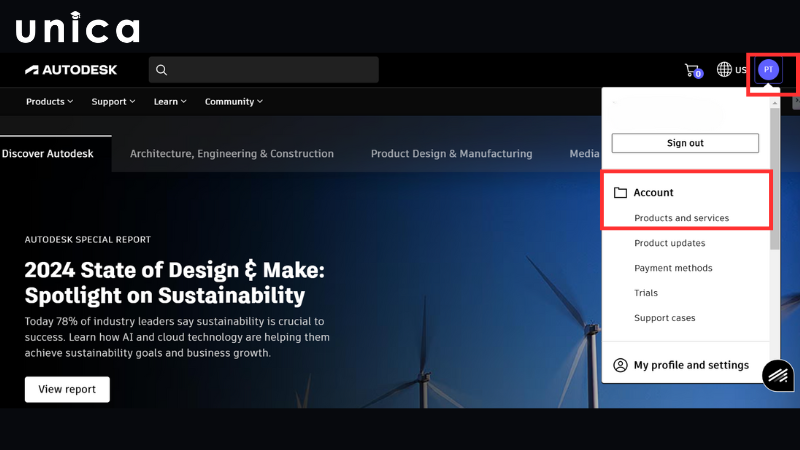
Task: Switch to Architecture, Engineering & Construction tab
Action: click(x=232, y=154)
